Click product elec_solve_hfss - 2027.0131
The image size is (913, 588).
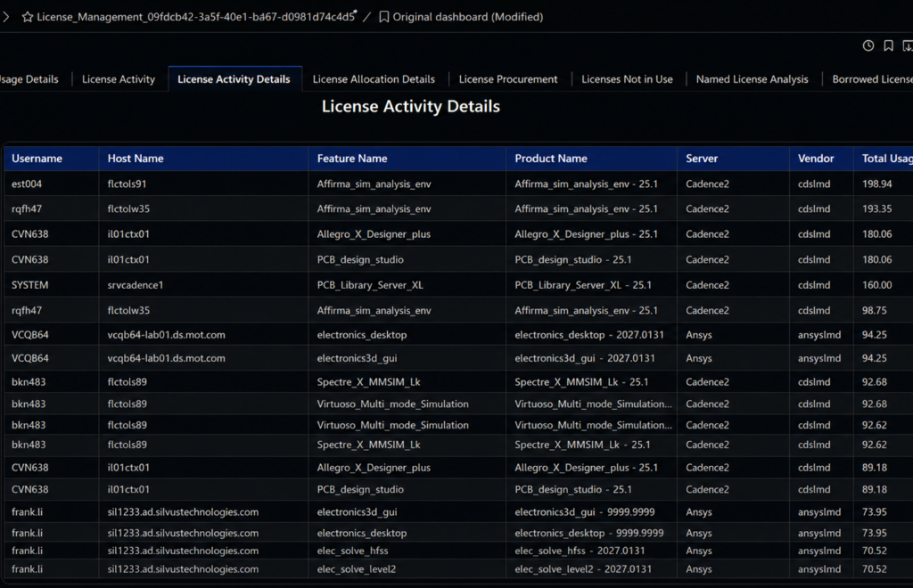click(x=580, y=551)
